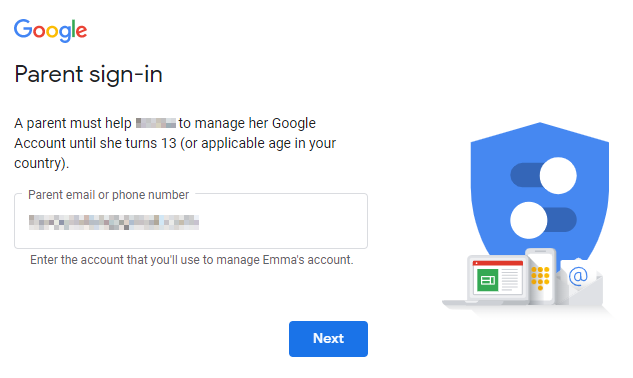Click the laptop screen illustration
Viewport: 633px width, 378px height.
pyautogui.click(x=498, y=279)
